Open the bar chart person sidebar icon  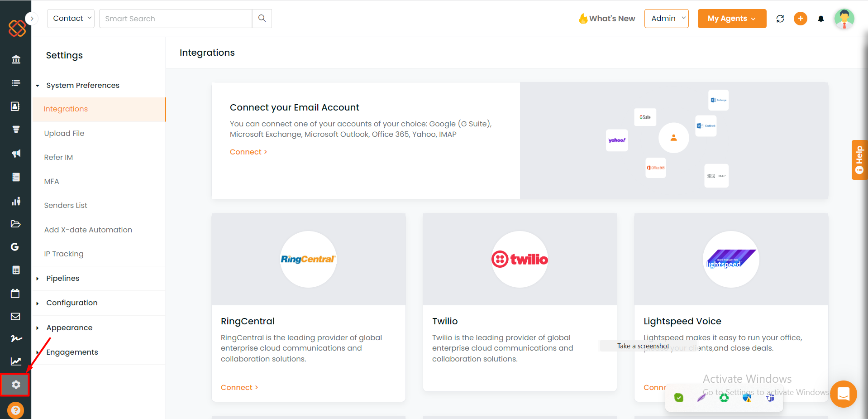[x=16, y=201]
